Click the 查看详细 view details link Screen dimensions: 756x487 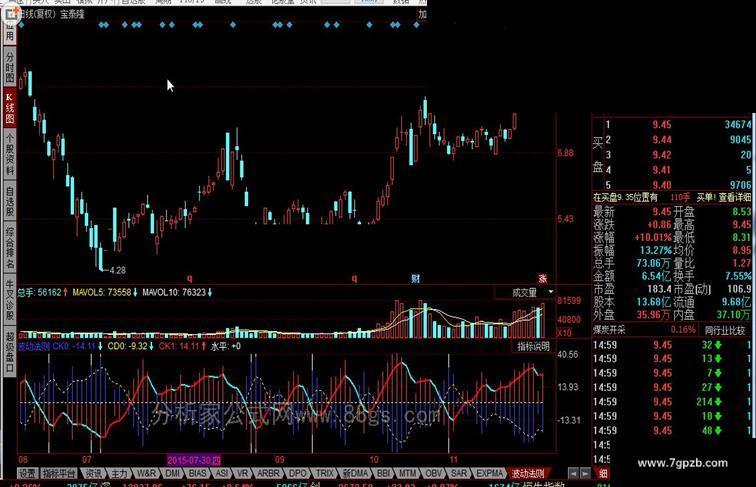735,197
